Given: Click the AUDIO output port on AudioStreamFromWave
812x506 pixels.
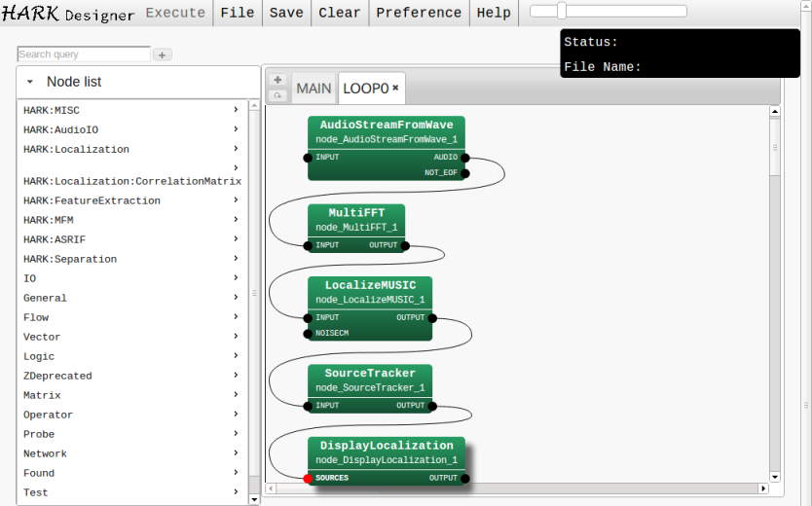Looking at the screenshot, I should point(465,158).
